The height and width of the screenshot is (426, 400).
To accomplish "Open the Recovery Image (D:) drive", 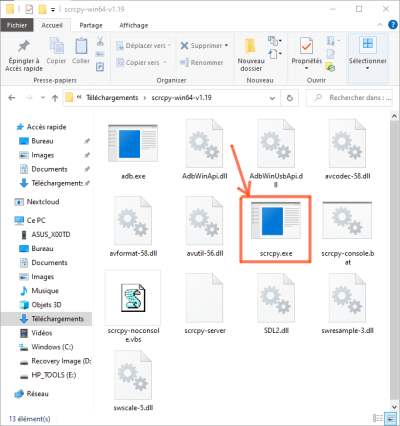I will [x=55, y=361].
